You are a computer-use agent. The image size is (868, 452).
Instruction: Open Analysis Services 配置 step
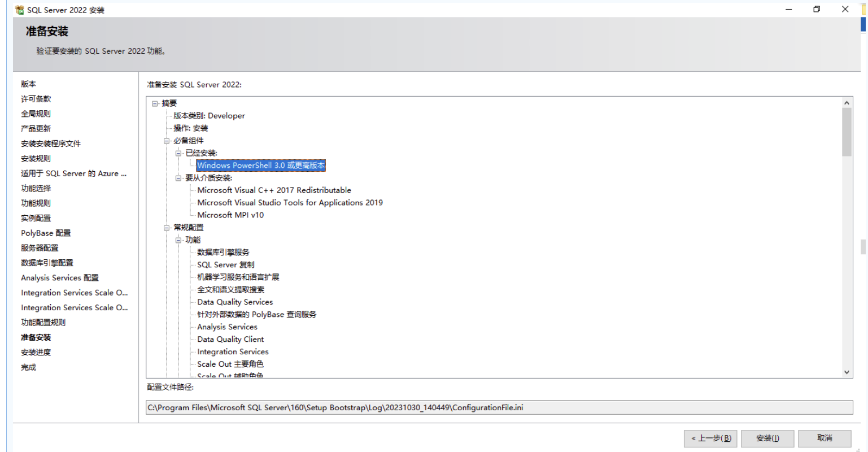60,278
